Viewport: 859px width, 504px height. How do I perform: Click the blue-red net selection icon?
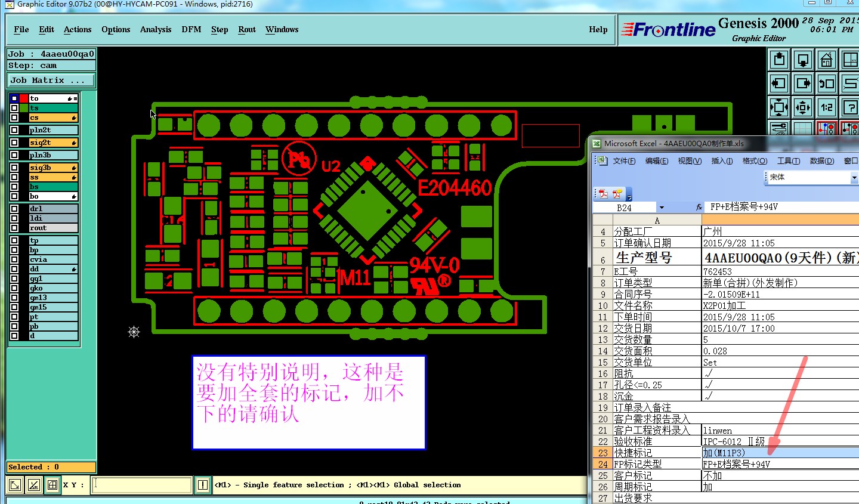tap(827, 128)
